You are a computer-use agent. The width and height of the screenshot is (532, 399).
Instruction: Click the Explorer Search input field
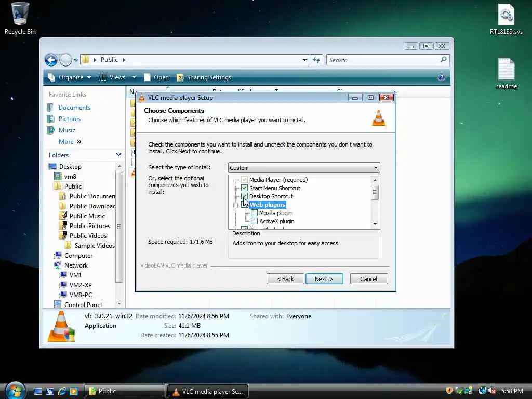(382, 60)
